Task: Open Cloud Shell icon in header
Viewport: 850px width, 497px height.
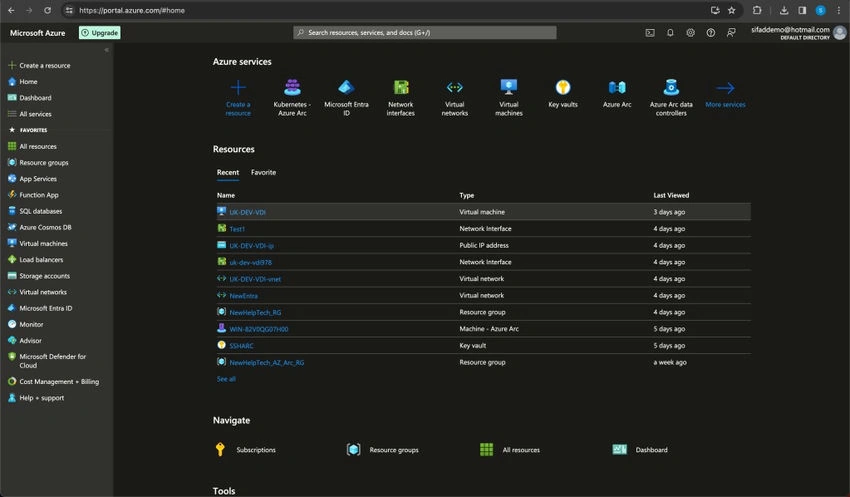Action: 650,33
